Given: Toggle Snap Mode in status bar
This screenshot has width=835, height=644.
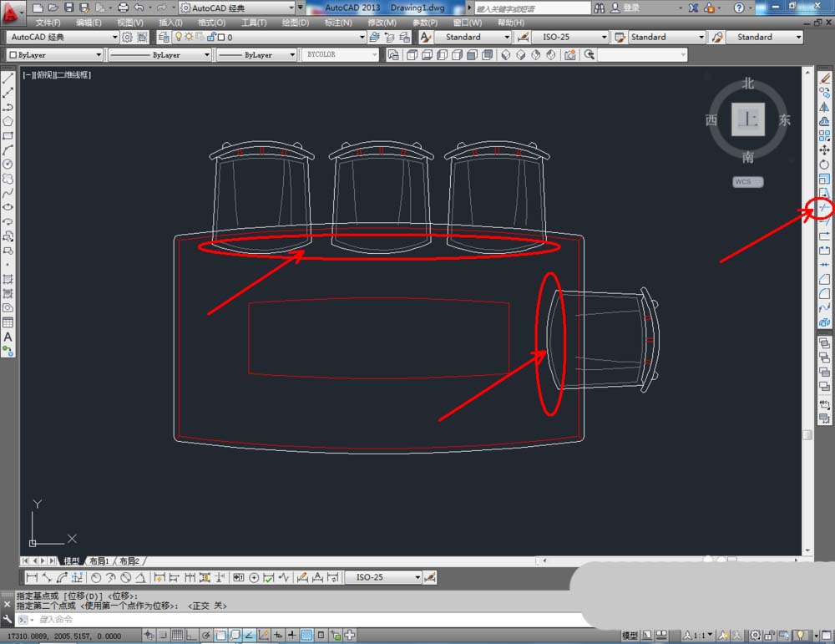Looking at the screenshot, I should (x=163, y=635).
